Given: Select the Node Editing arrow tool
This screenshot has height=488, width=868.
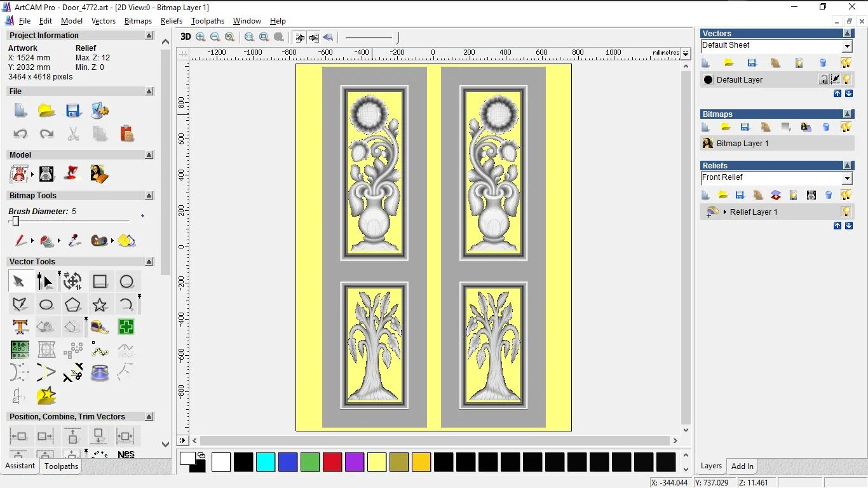Looking at the screenshot, I should coord(45,281).
